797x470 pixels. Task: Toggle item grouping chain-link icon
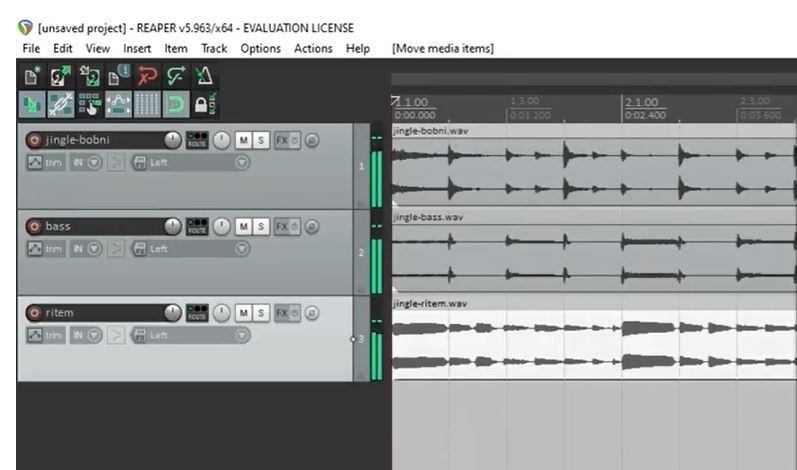click(60, 105)
